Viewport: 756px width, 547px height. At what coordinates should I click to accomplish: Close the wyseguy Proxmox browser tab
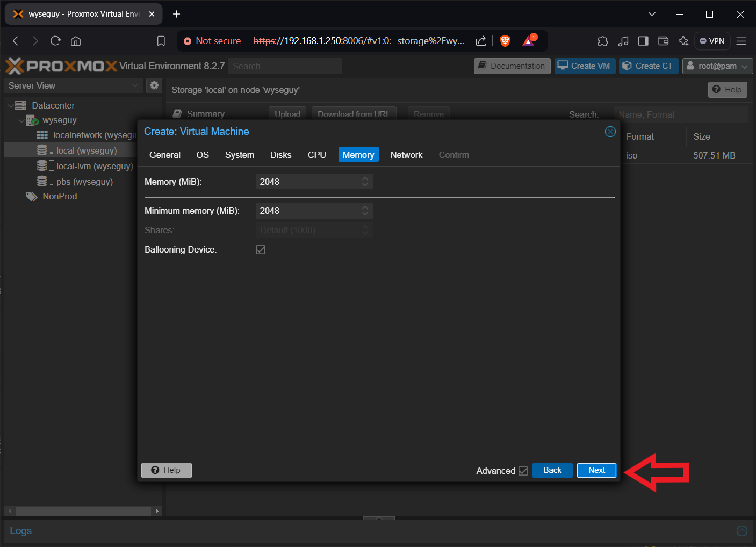pos(152,14)
